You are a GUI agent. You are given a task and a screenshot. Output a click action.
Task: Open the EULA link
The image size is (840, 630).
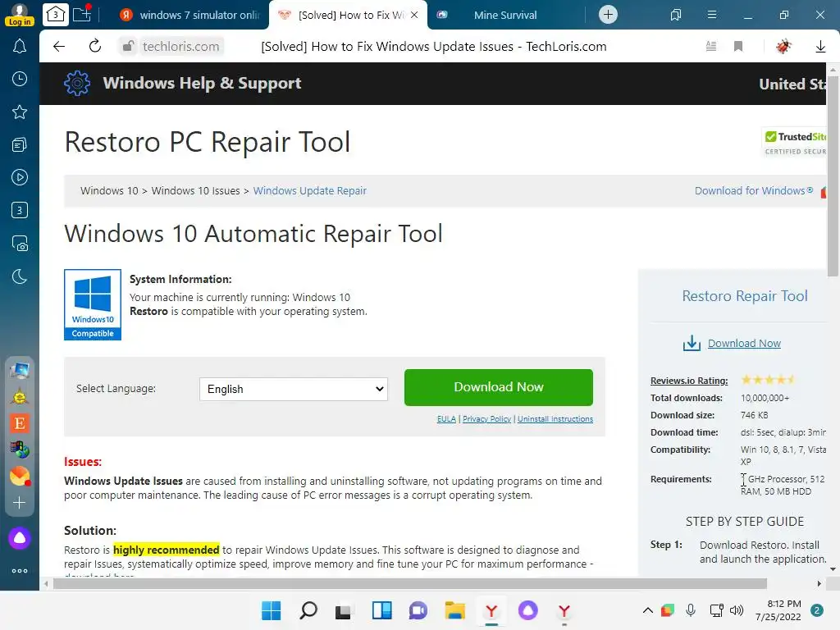click(446, 419)
